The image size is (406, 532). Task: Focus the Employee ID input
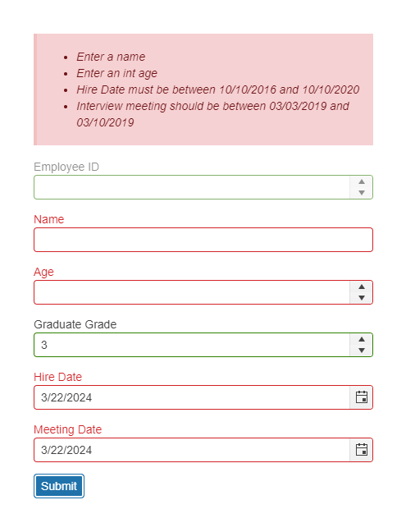click(x=192, y=187)
